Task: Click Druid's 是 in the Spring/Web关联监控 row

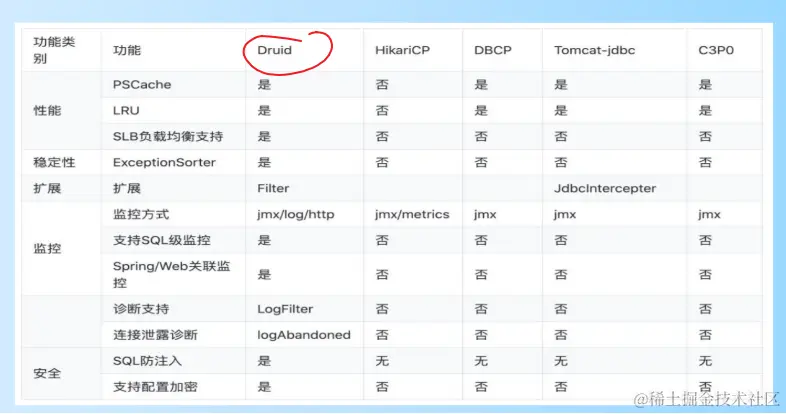Action: click(264, 274)
